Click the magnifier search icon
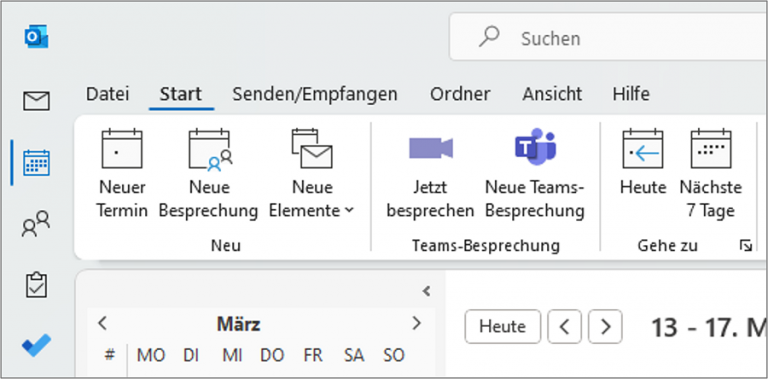This screenshot has width=768, height=379. point(489,37)
